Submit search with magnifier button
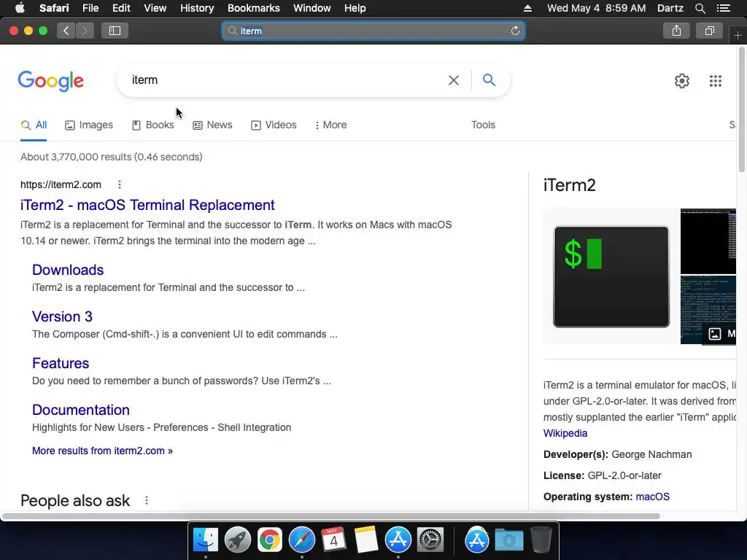Viewport: 747px width, 560px height. 489,79
